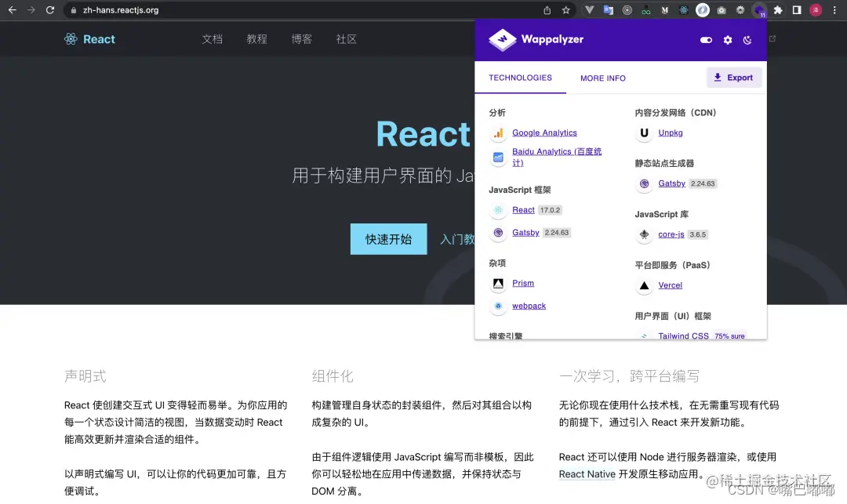
Task: Click the Gatsby icon under 静态站点生成器
Action: (644, 183)
